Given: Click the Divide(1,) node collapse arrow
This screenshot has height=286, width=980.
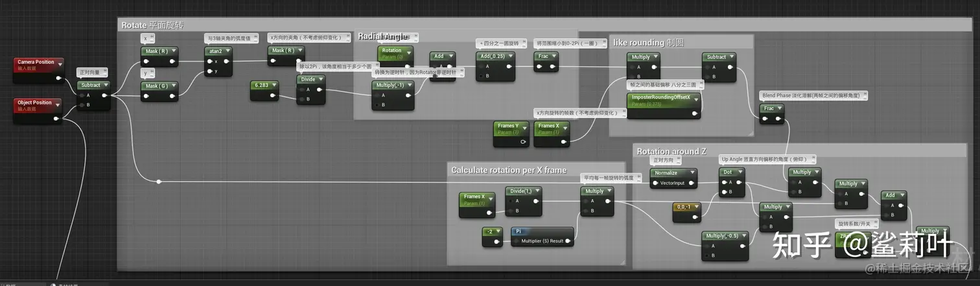Looking at the screenshot, I should coord(536,191).
